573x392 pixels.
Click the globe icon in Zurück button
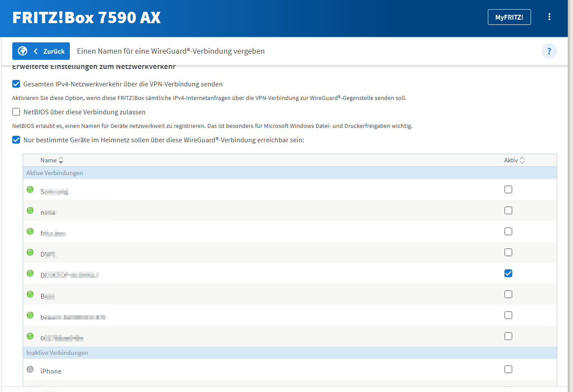pyautogui.click(x=23, y=51)
